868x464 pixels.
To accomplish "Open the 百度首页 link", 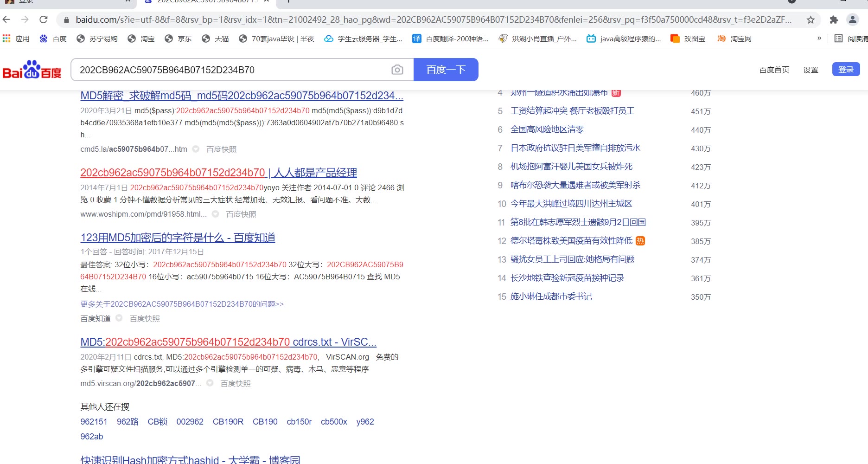I will coord(774,70).
